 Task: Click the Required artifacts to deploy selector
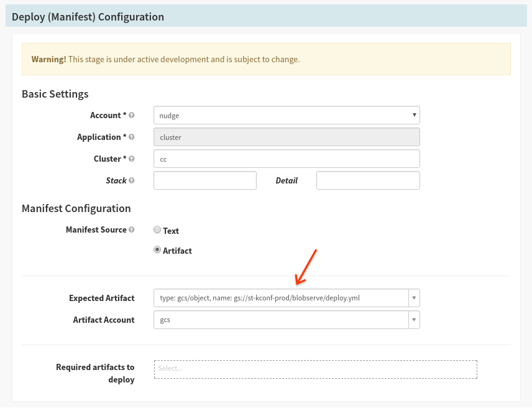(315, 369)
